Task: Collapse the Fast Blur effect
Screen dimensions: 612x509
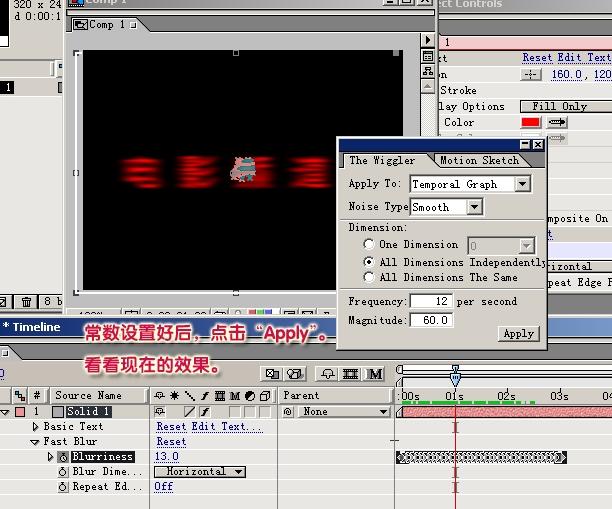Action: coord(35,442)
